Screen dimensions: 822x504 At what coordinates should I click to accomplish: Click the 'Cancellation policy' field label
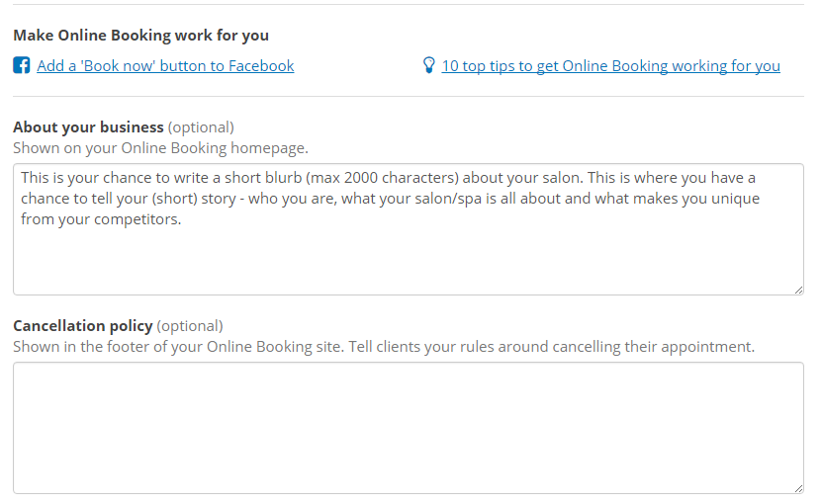(x=83, y=326)
